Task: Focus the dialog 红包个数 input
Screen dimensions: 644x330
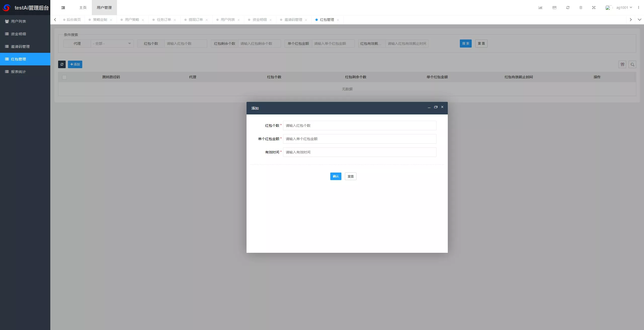Action: [359, 126]
